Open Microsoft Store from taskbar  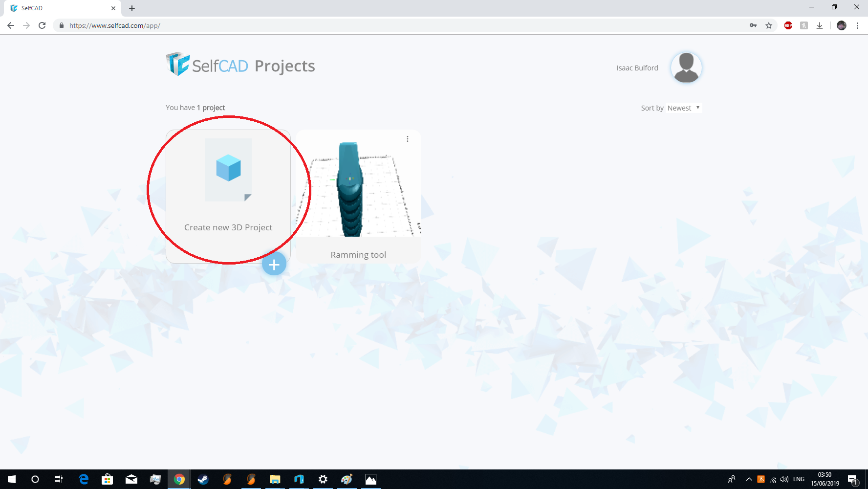click(108, 479)
